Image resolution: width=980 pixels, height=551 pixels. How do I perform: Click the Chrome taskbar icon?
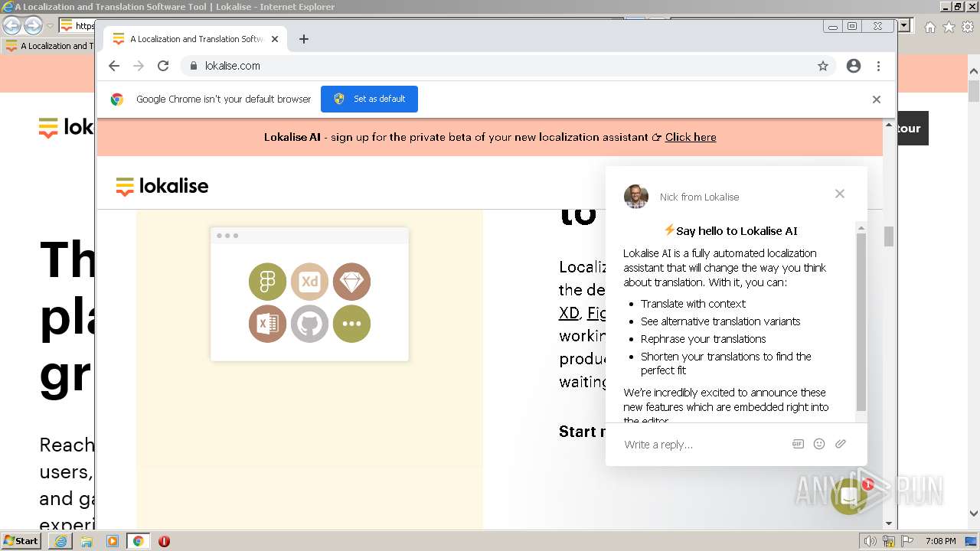138,541
